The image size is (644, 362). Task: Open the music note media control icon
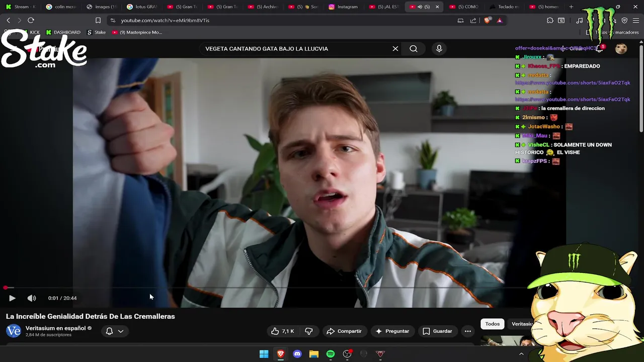[580, 21]
